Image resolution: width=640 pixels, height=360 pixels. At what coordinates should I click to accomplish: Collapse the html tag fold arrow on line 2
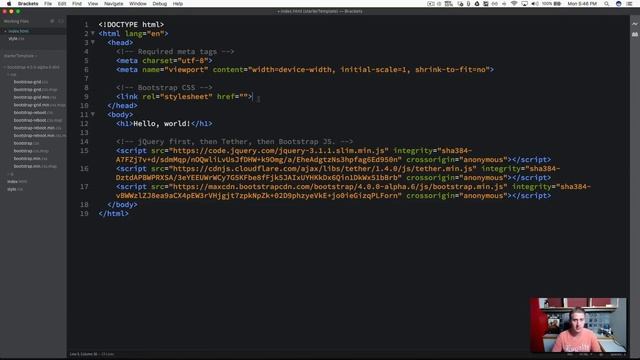click(93, 33)
